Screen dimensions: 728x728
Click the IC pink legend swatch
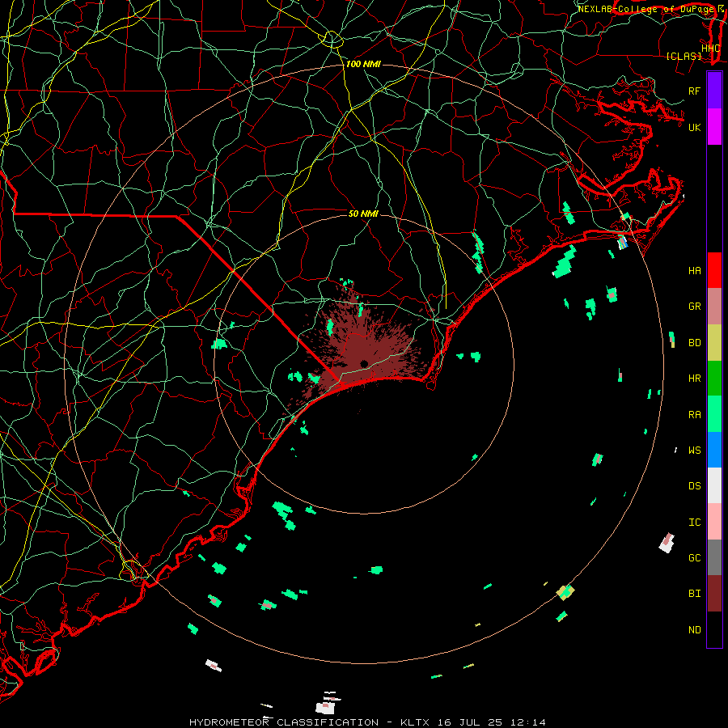714,522
